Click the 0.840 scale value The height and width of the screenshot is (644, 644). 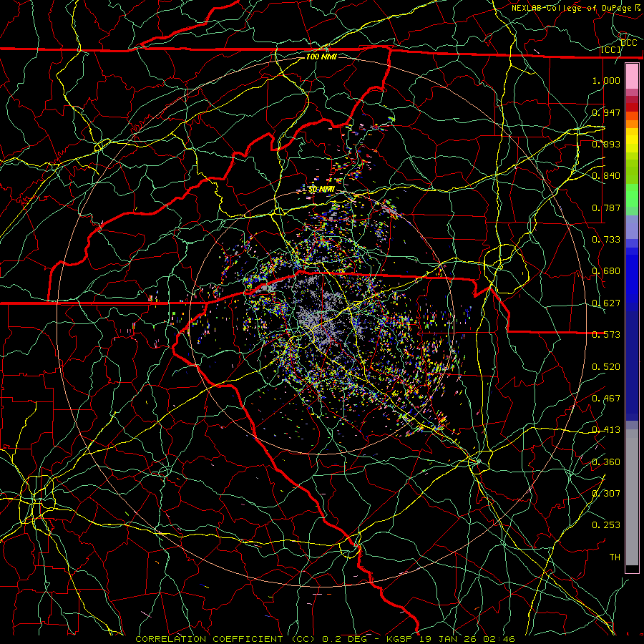606,175
